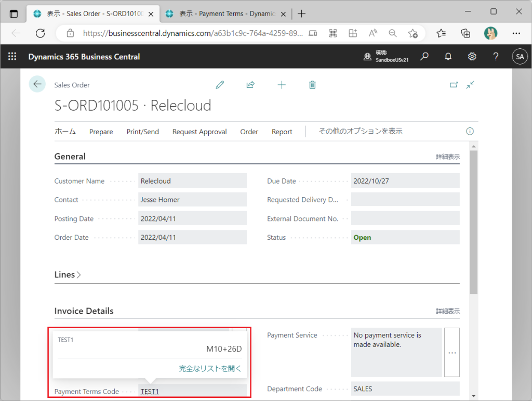
Task: Go back from the Sales Order page
Action: pos(37,84)
